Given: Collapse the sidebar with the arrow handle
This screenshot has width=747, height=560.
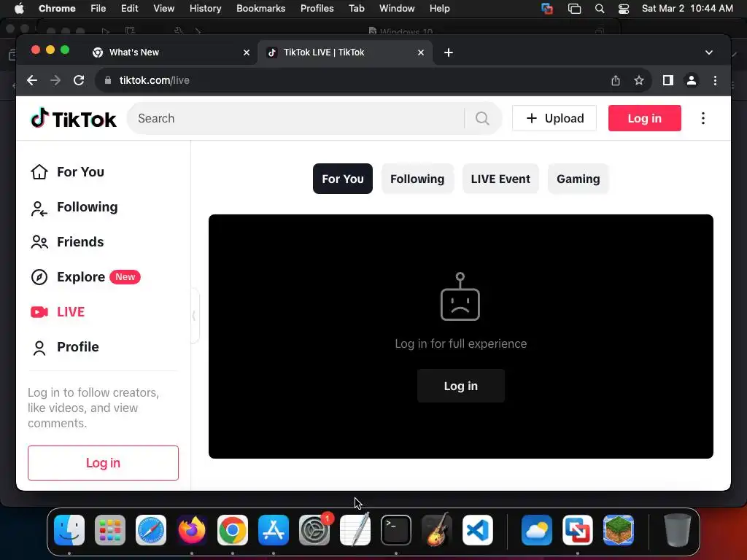Looking at the screenshot, I should [x=194, y=315].
